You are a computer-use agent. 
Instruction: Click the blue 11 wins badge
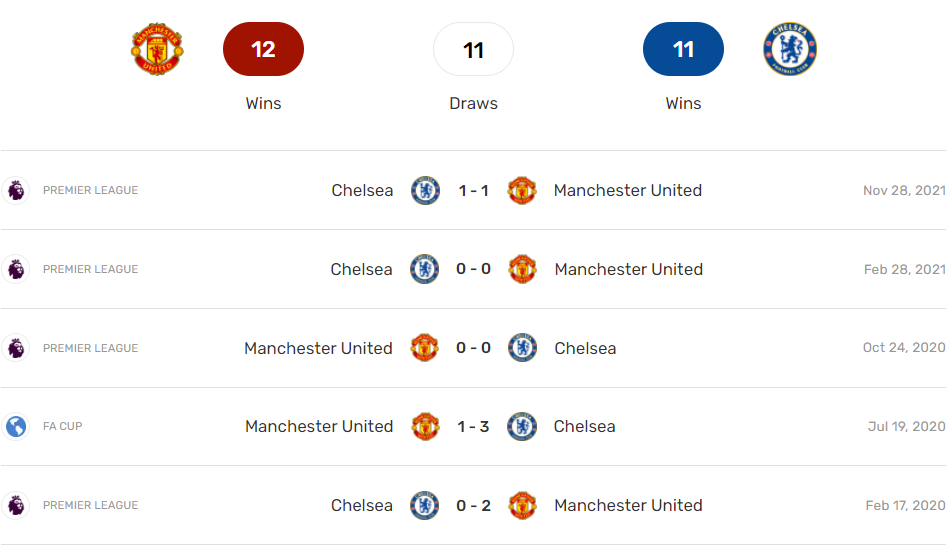click(x=683, y=50)
